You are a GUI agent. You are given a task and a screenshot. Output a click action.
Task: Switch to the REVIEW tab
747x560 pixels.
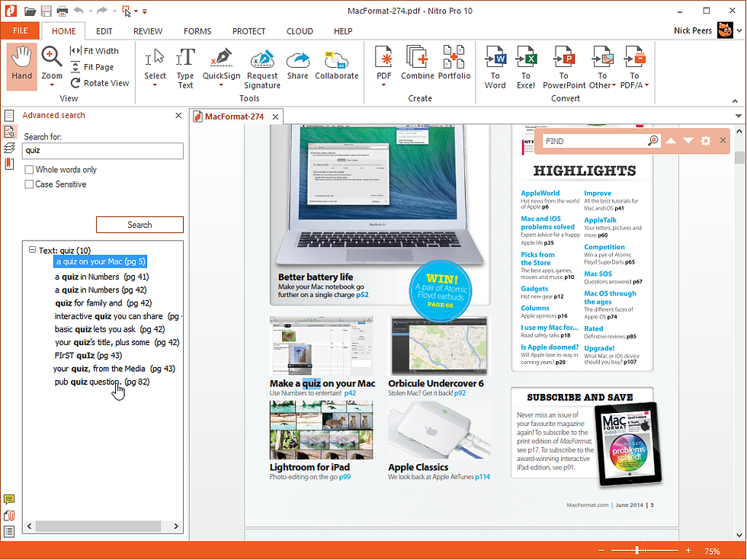tap(148, 31)
